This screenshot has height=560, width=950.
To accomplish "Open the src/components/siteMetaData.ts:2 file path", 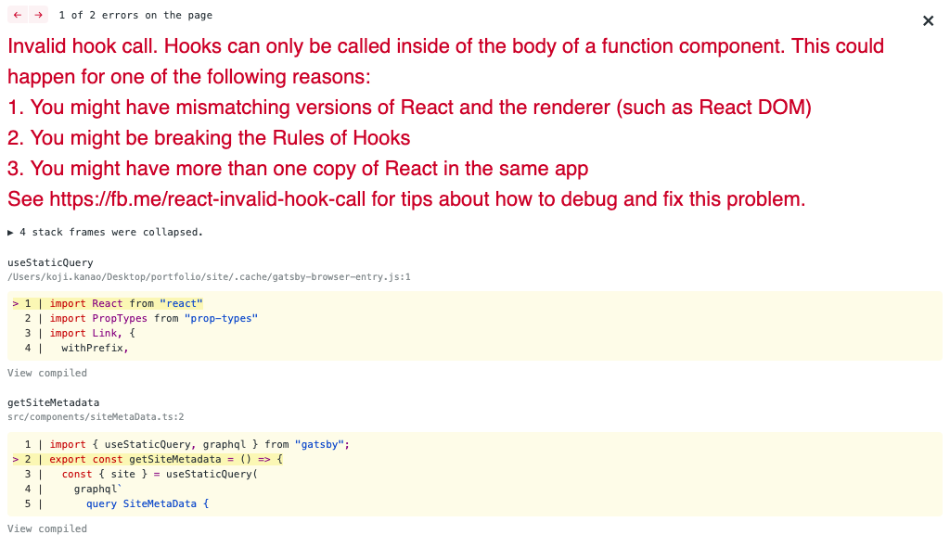I will tap(96, 417).
